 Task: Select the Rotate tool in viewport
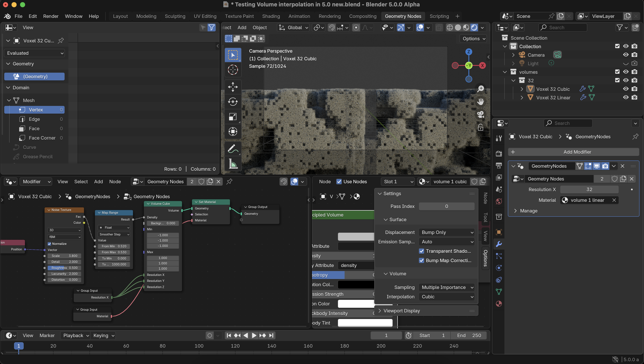[x=233, y=101]
